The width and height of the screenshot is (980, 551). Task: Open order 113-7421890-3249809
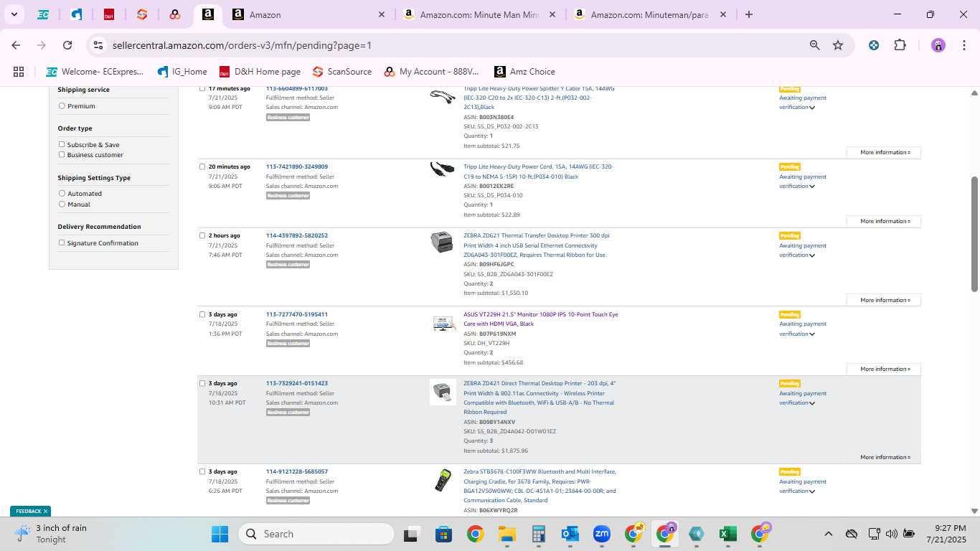297,166
